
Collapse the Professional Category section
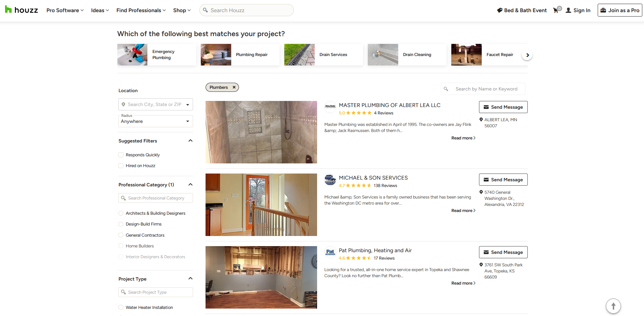(190, 184)
